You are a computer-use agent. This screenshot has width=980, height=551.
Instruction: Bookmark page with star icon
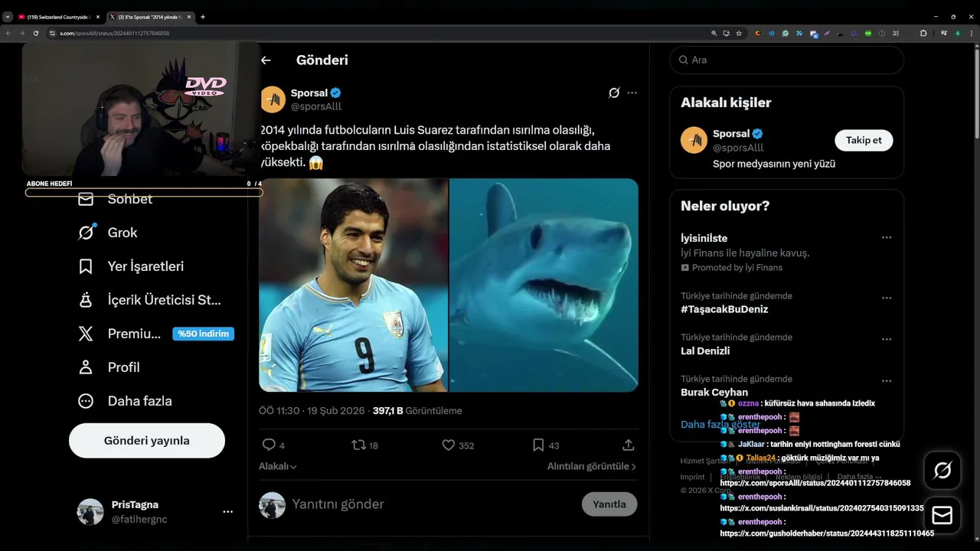point(739,34)
